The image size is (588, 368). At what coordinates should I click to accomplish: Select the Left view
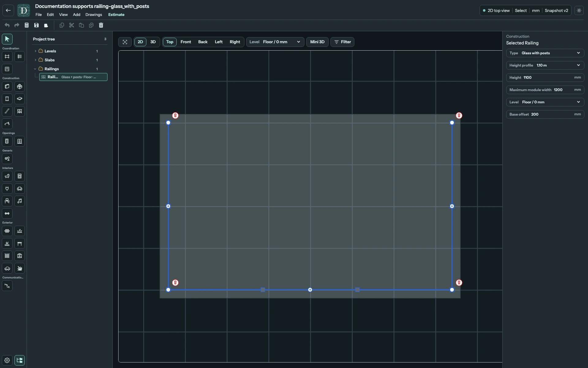coord(219,42)
